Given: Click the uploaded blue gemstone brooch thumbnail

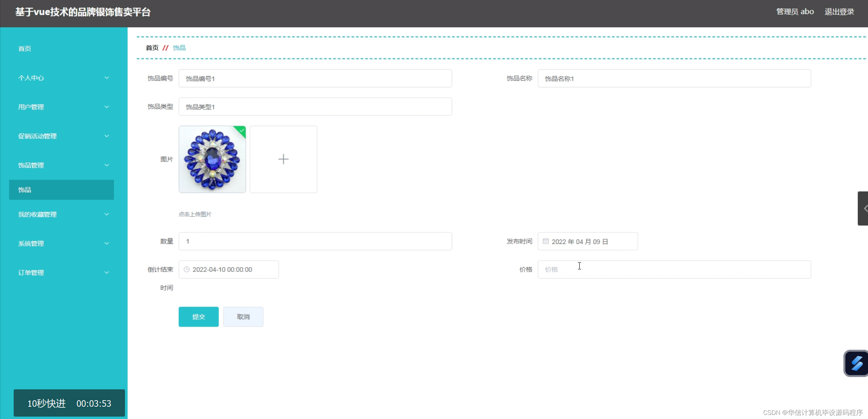Looking at the screenshot, I should [x=212, y=159].
